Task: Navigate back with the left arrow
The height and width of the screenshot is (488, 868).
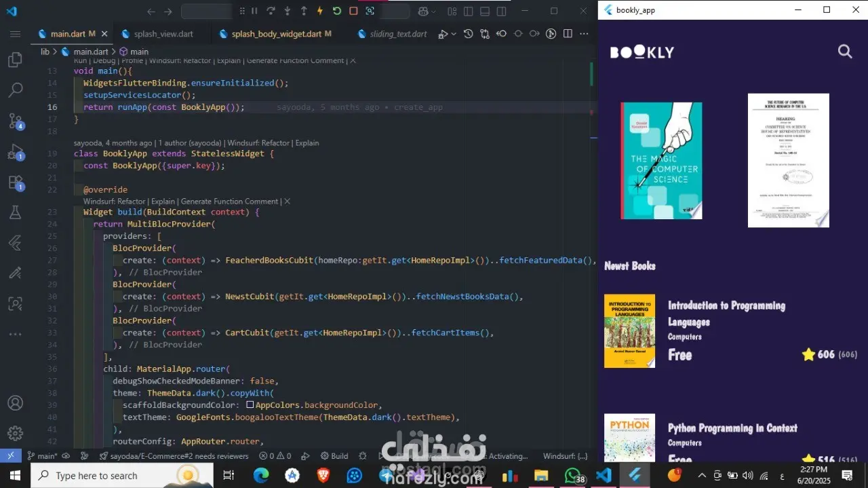Action: point(151,12)
